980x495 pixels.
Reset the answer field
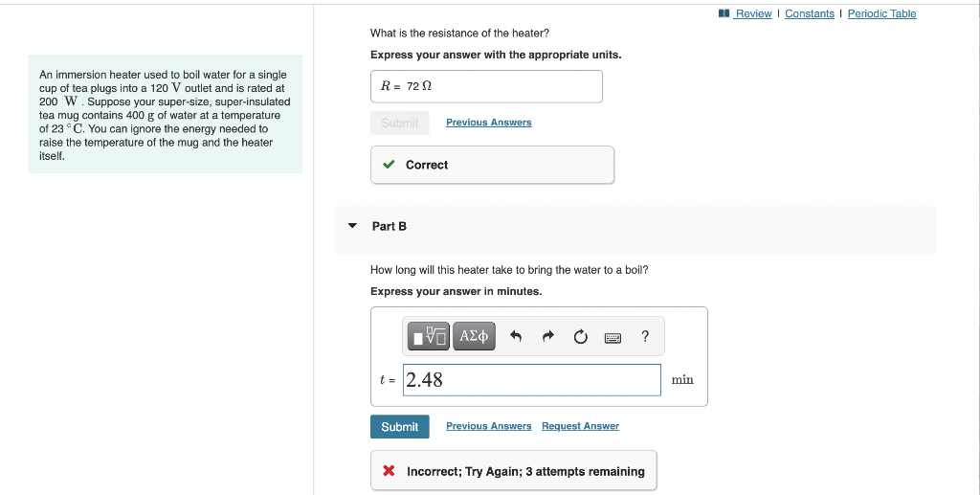(x=581, y=337)
